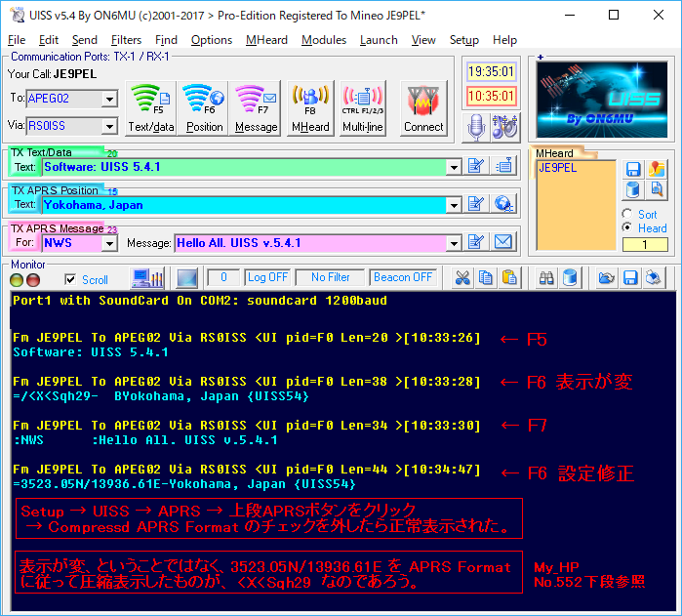682x616 pixels.
Task: Open the computer statistics icon in Monitor
Action: coord(147,278)
